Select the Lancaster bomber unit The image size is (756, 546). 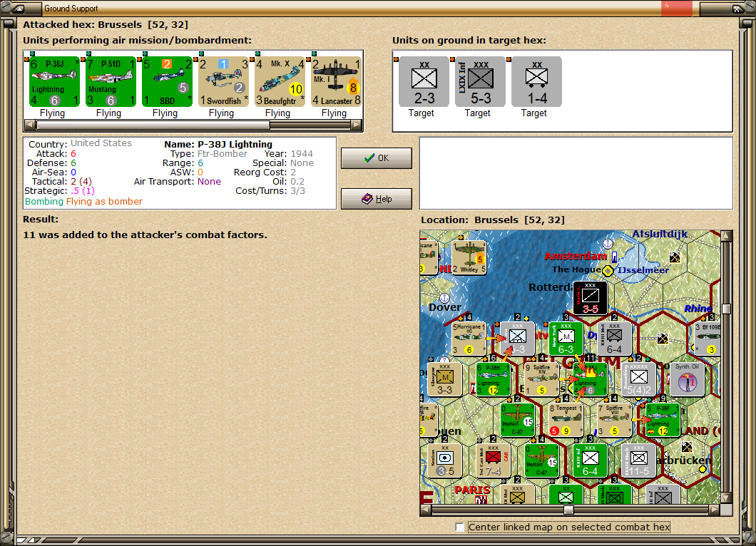tap(336, 81)
